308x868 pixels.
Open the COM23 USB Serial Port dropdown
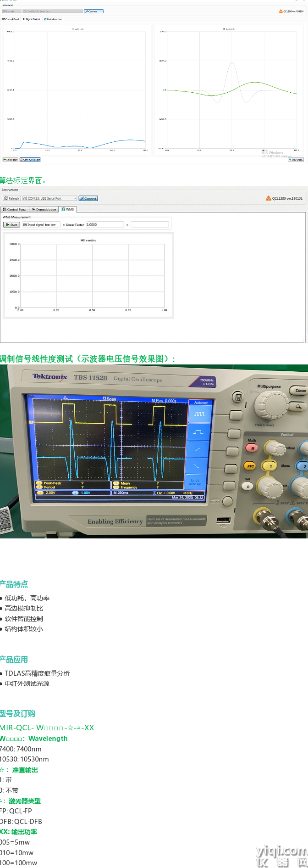(49, 198)
